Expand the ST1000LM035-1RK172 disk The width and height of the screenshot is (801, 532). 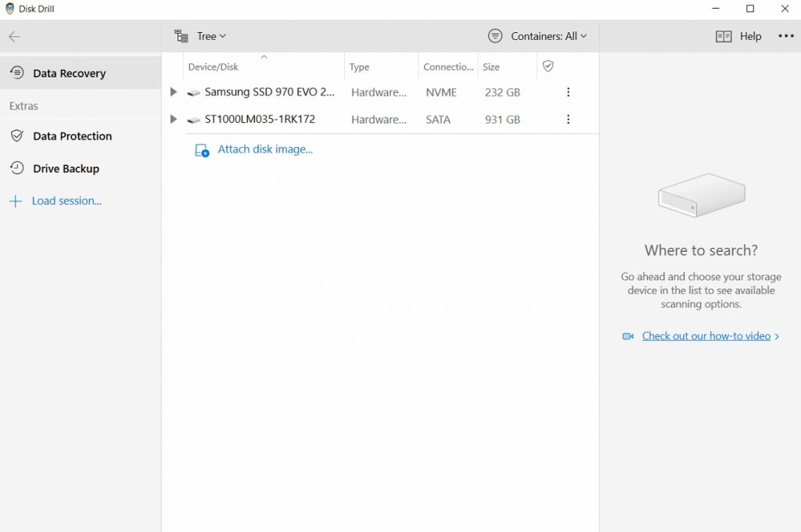pos(173,119)
